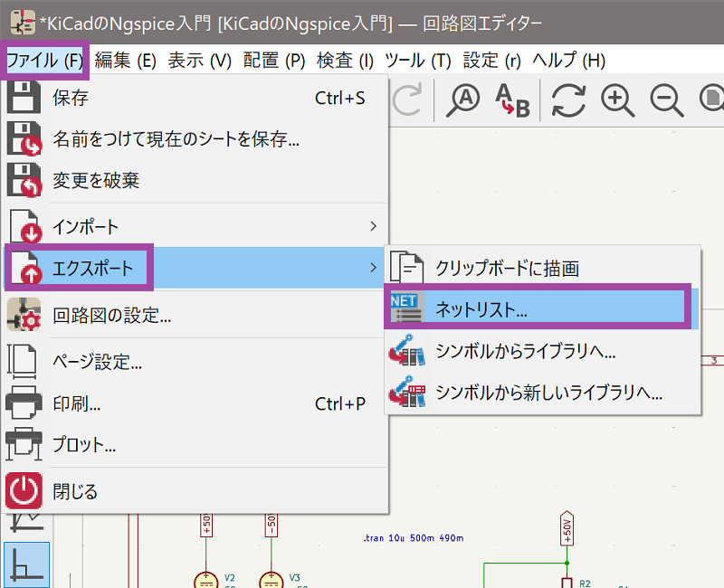Click the page settings sheet icon
Viewport: 724px width, 588px height.
(x=22, y=361)
